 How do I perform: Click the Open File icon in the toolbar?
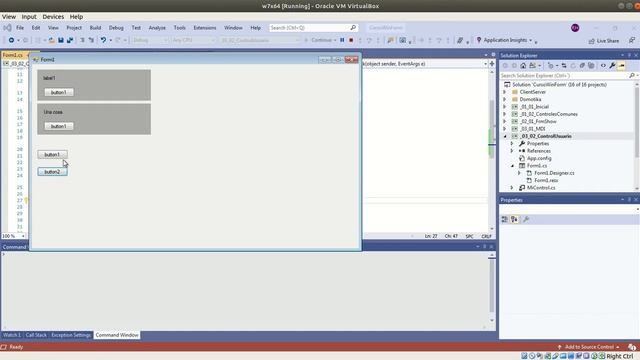click(51, 40)
